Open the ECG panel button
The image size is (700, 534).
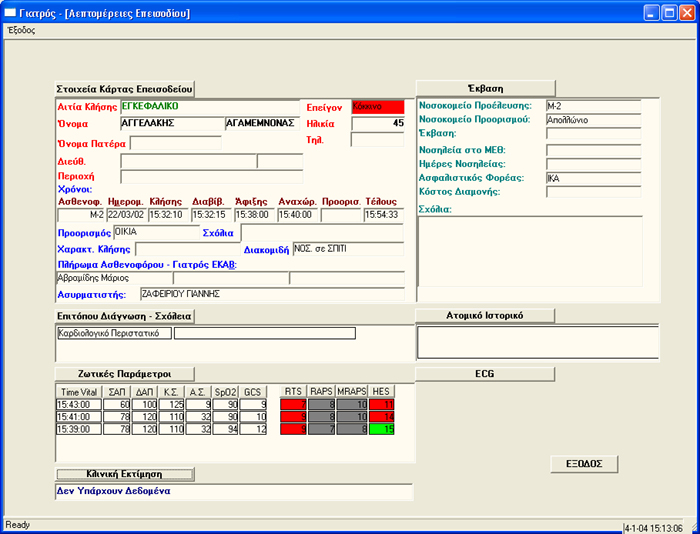point(485,374)
